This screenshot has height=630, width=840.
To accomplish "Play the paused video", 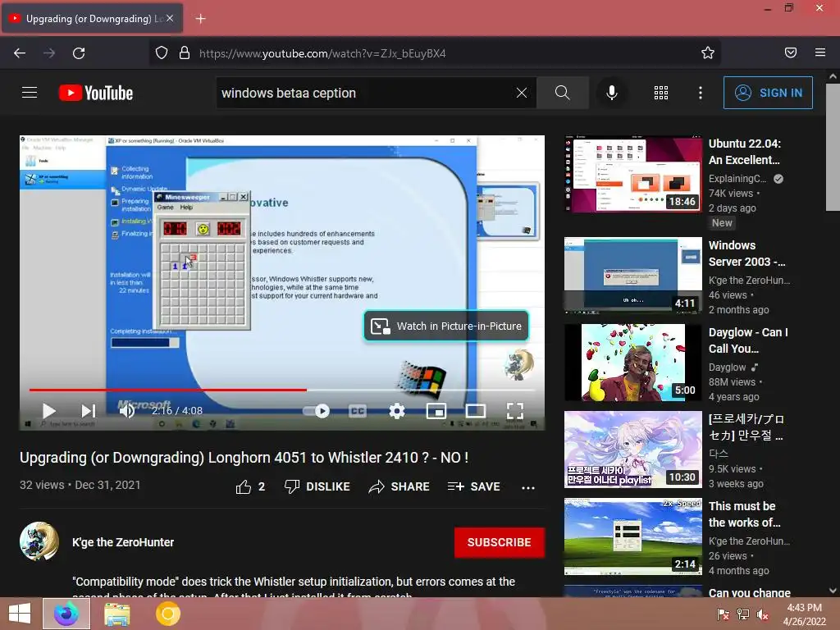I will tap(48, 411).
